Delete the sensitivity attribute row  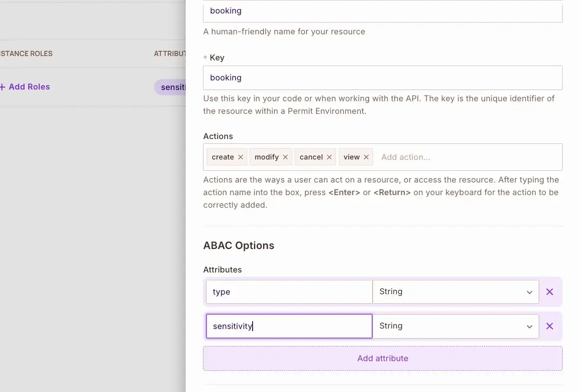(x=550, y=326)
